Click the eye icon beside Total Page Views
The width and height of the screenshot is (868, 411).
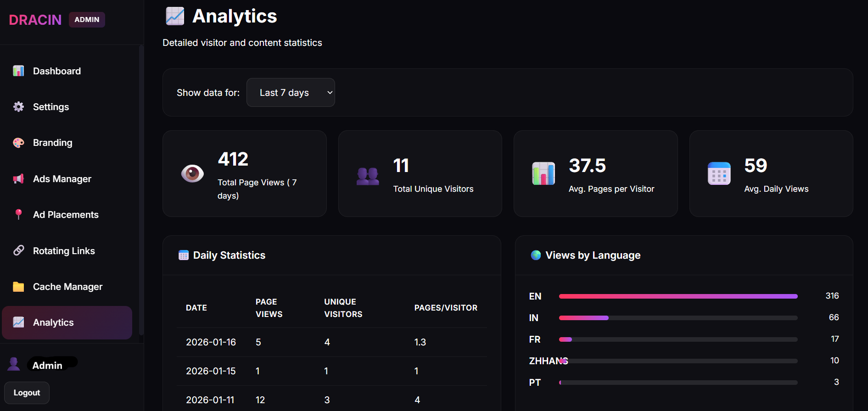[x=192, y=173]
